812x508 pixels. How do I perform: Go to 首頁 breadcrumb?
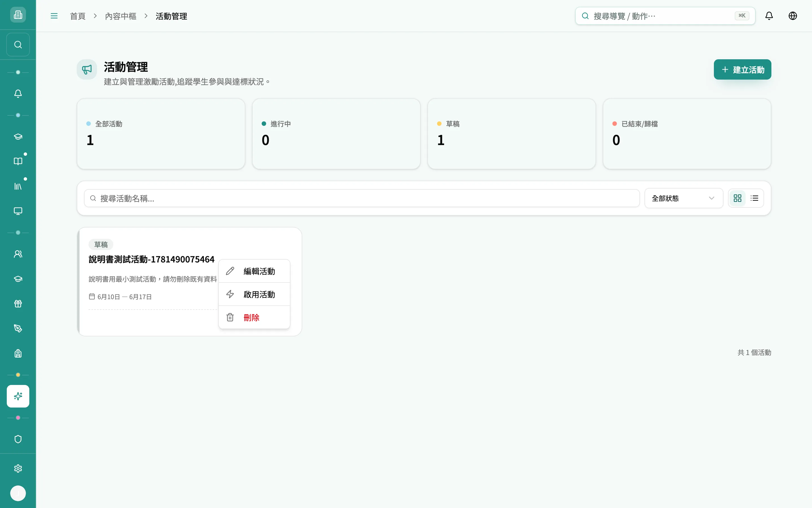(x=78, y=16)
